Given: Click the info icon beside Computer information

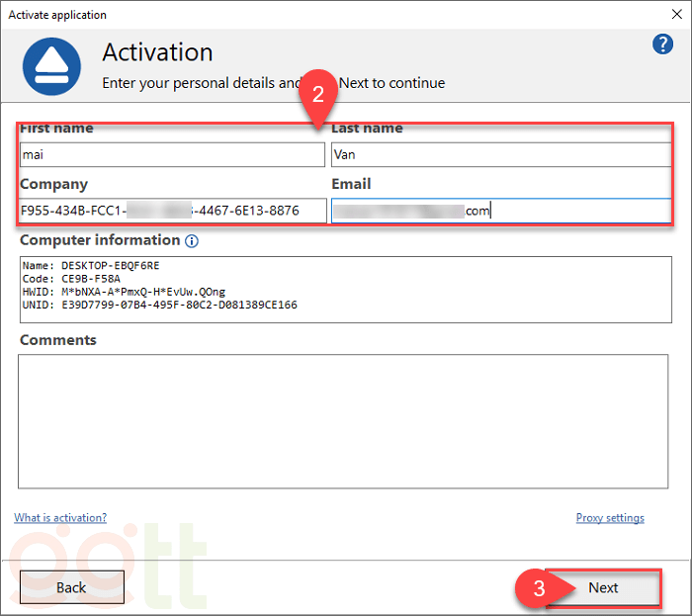Looking at the screenshot, I should [x=192, y=240].
